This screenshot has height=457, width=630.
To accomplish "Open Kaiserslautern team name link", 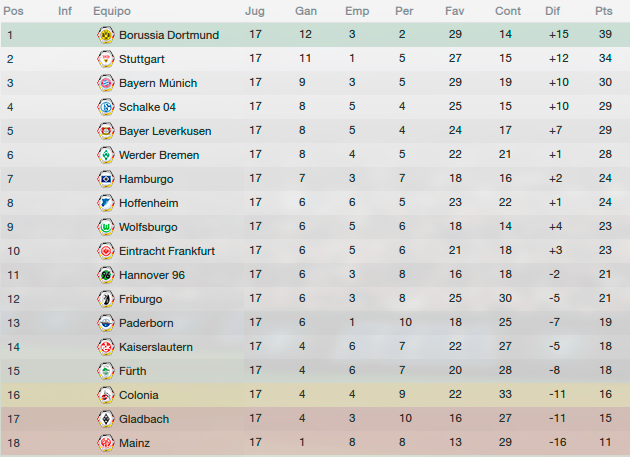I will 156,347.
